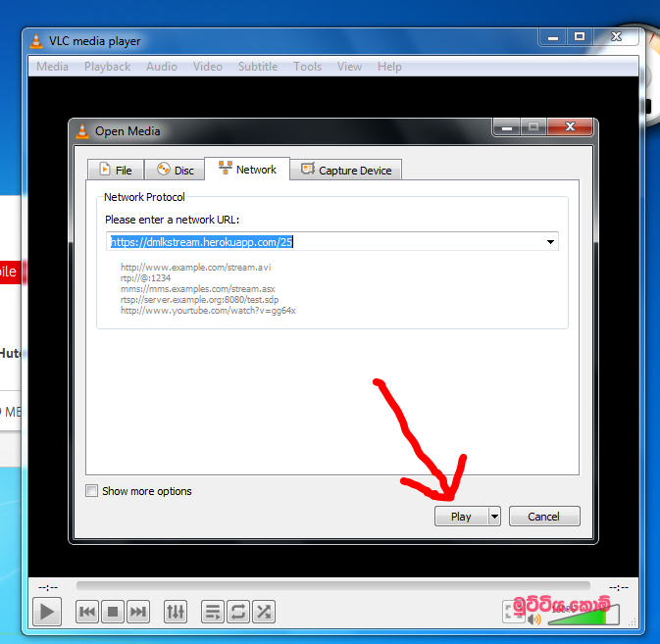Click the remaining time label right of seek bar
Screen dimensions: 660x644
tap(619, 587)
